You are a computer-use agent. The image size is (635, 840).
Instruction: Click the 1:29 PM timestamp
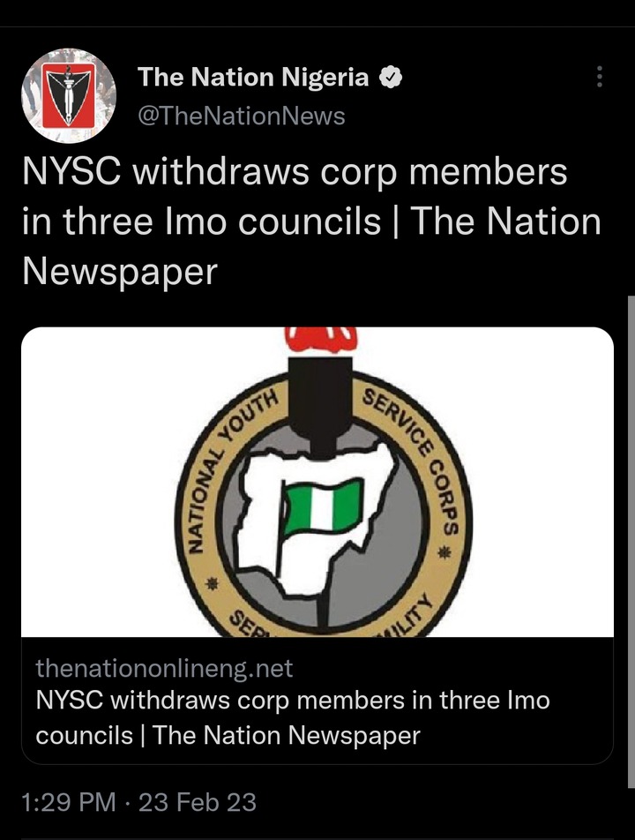(69, 802)
